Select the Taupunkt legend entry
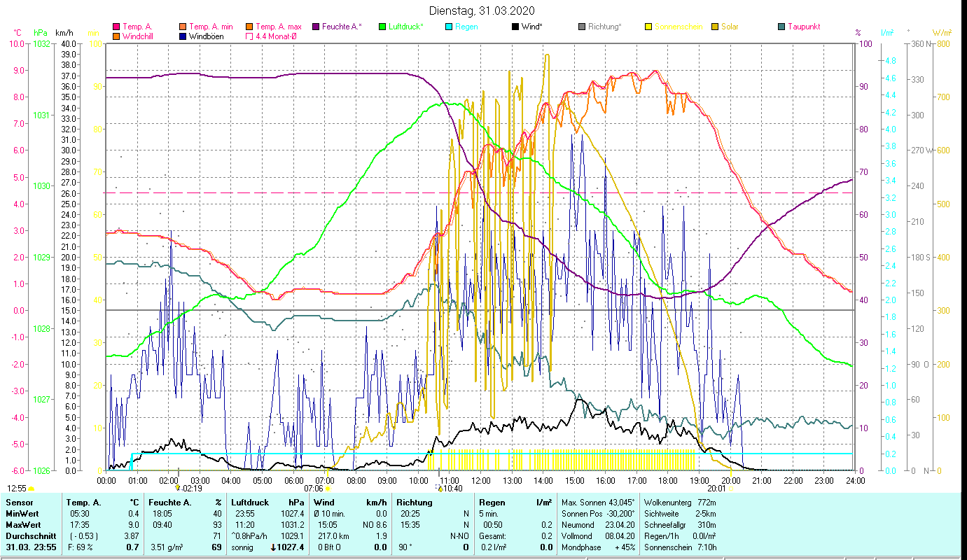This screenshot has height=560, width=967. (x=802, y=27)
